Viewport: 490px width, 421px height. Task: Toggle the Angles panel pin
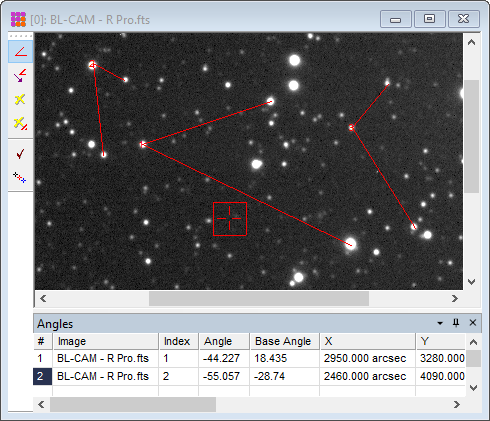tap(456, 323)
